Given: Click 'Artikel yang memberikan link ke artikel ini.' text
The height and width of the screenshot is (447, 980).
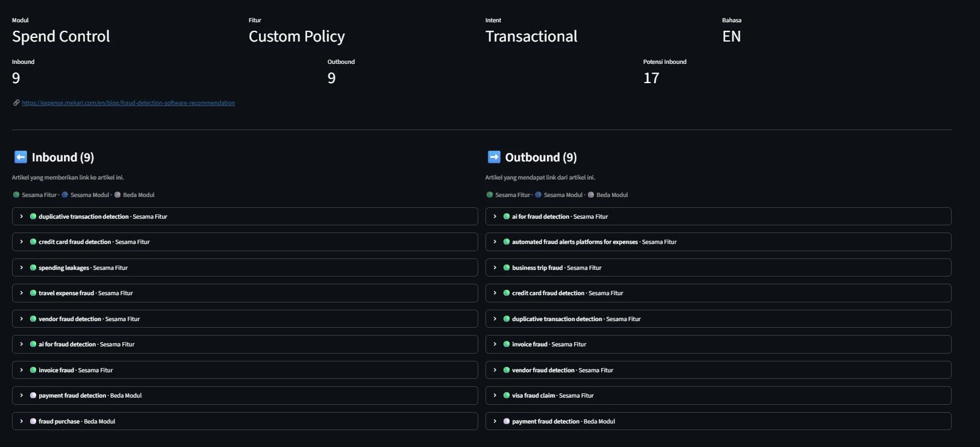Looking at the screenshot, I should pos(68,178).
